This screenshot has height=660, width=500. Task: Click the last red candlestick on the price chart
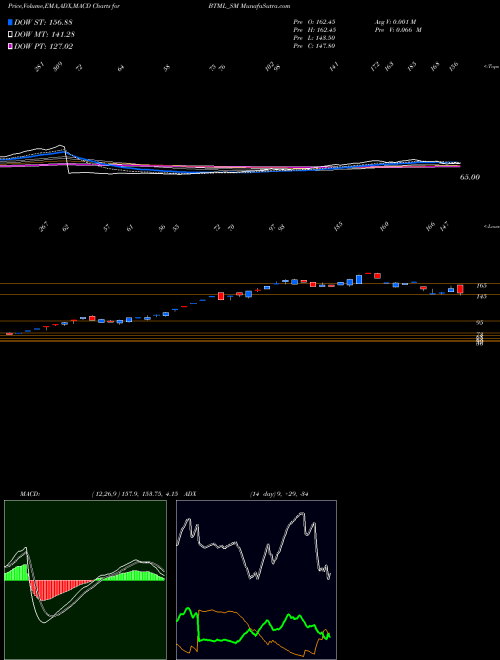(x=460, y=289)
